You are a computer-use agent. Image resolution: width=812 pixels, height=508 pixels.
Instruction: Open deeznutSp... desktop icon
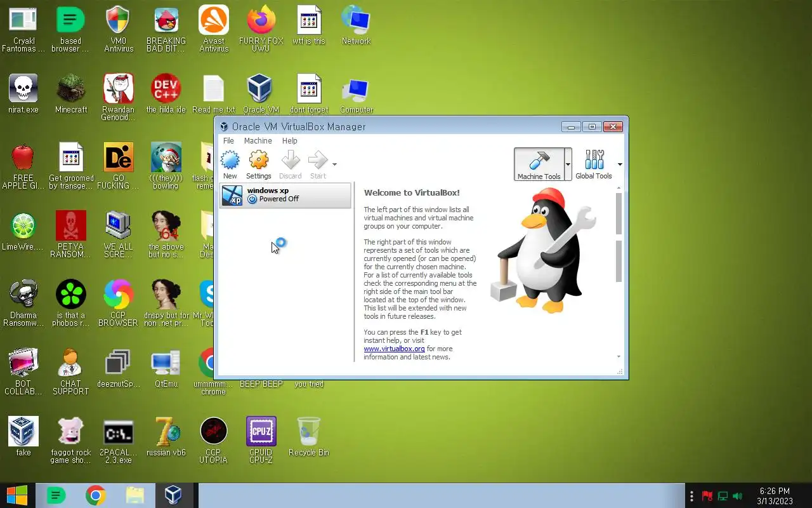click(x=119, y=368)
